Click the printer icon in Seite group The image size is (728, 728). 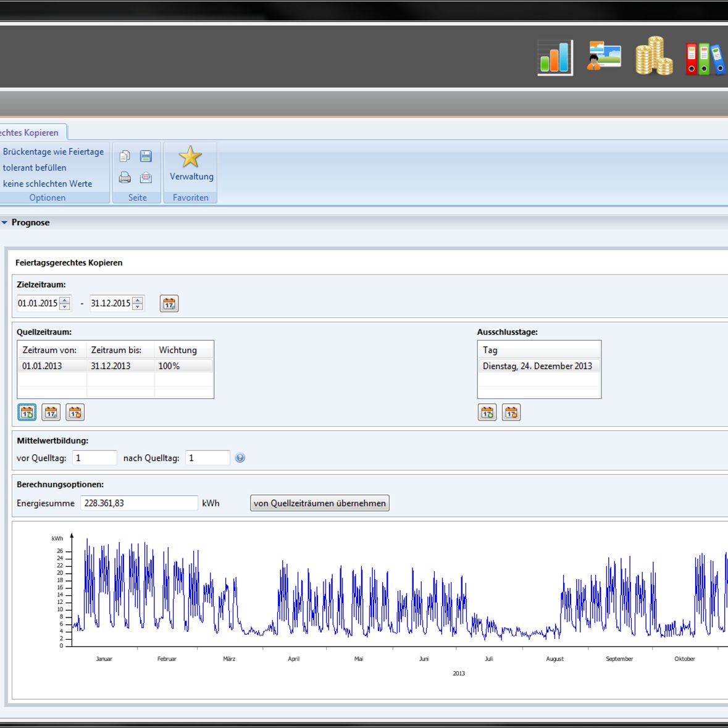[125, 177]
